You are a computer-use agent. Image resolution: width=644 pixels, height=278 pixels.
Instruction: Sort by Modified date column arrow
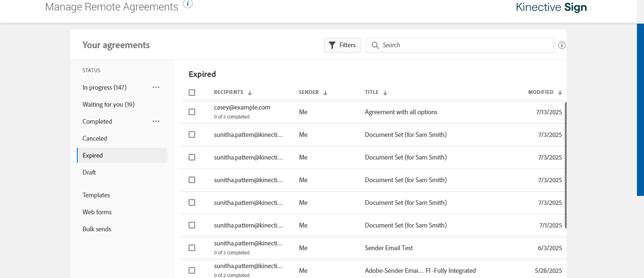560,93
